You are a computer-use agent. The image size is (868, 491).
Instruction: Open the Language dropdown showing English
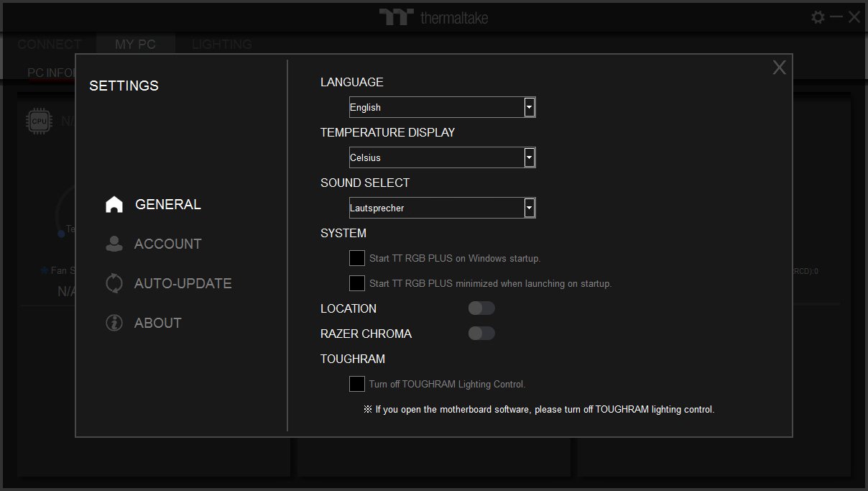pos(442,107)
